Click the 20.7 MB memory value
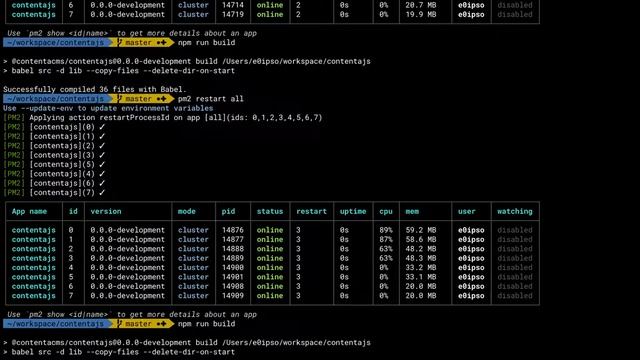 421,5
